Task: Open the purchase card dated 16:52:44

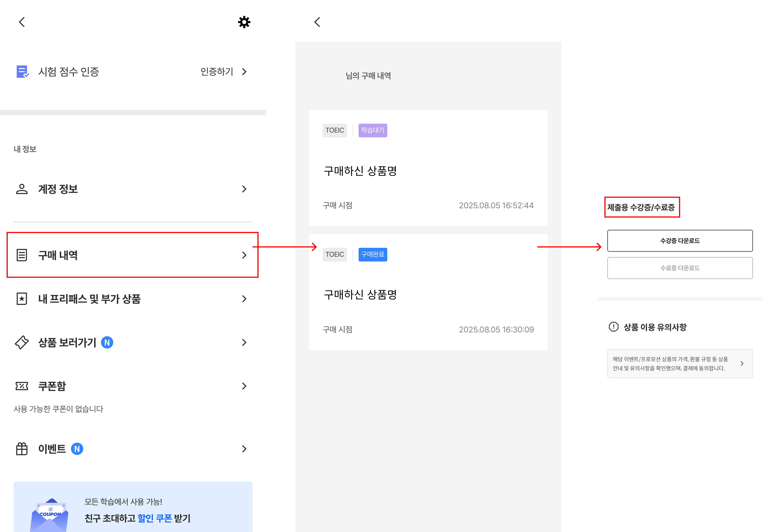Action: click(x=428, y=168)
